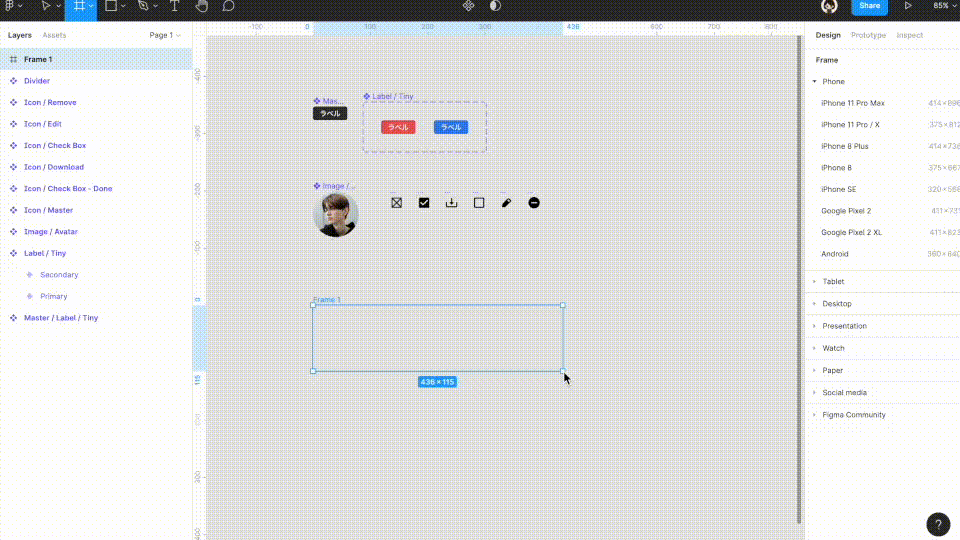960x540 pixels.
Task: Collapse the Phone presets section
Action: (x=815, y=82)
